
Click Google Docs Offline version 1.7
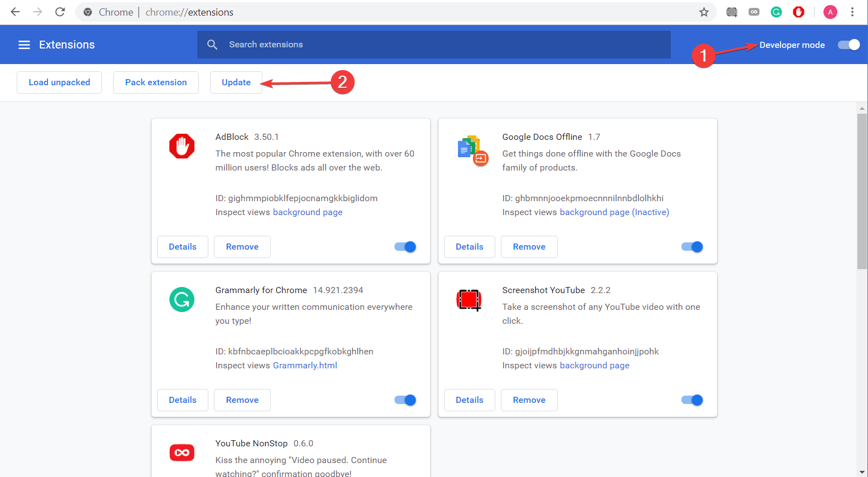click(x=594, y=137)
